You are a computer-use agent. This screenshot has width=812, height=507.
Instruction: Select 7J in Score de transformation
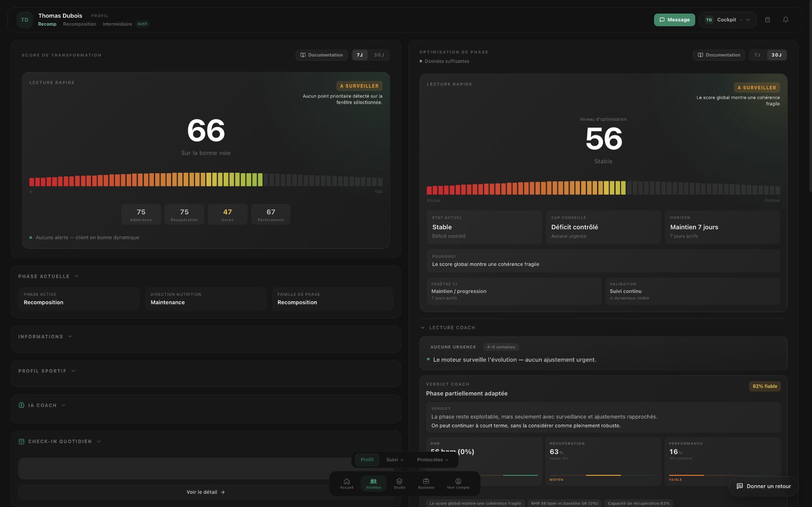pos(359,55)
